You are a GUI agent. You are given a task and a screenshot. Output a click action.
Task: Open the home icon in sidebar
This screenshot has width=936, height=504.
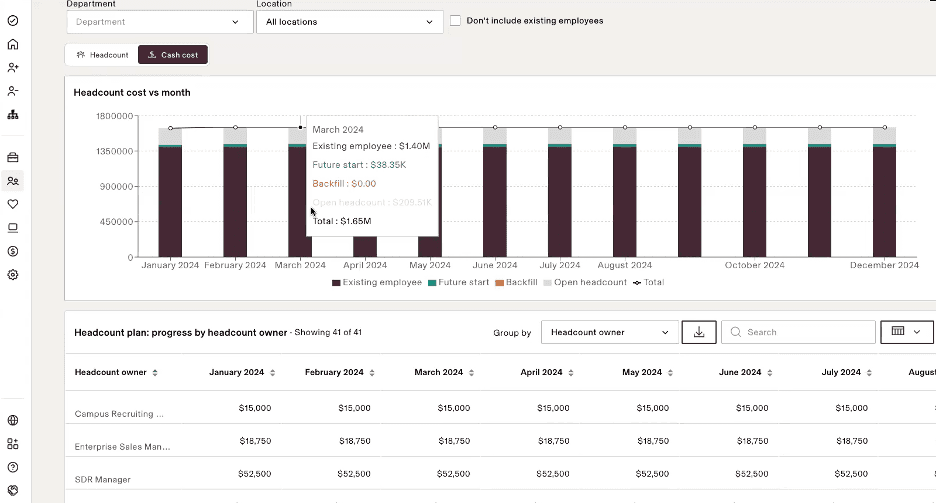[x=13, y=44]
